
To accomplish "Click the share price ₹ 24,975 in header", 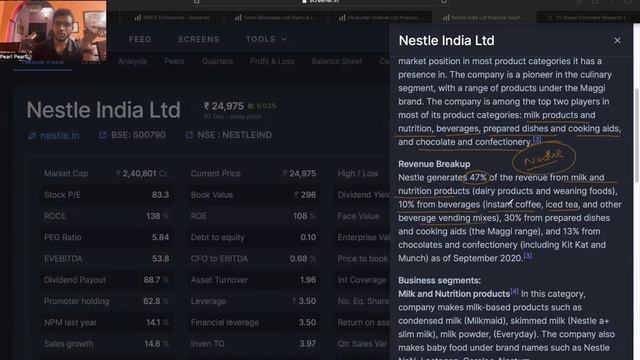I will pyautogui.click(x=224, y=106).
